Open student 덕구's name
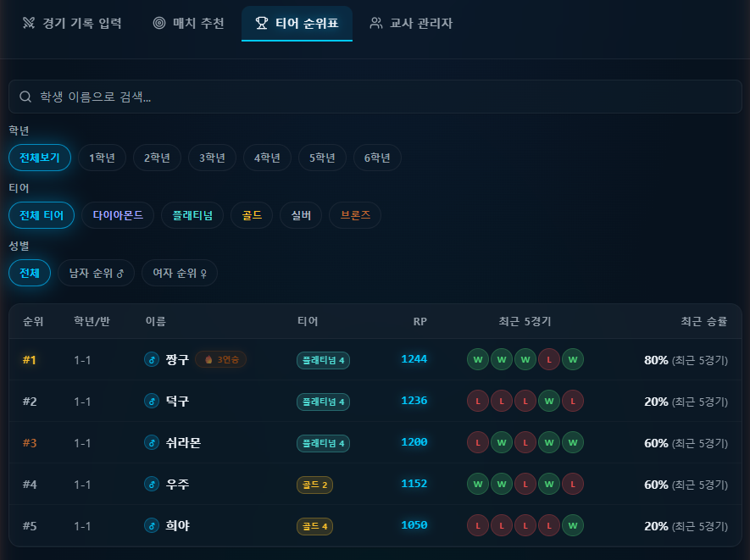The width and height of the screenshot is (750, 560). point(177,401)
